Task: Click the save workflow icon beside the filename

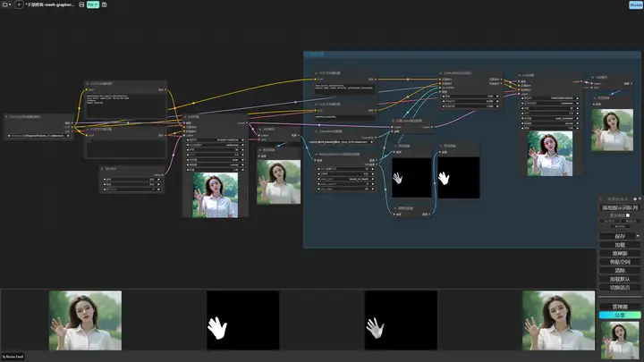Action: pyautogui.click(x=81, y=4)
